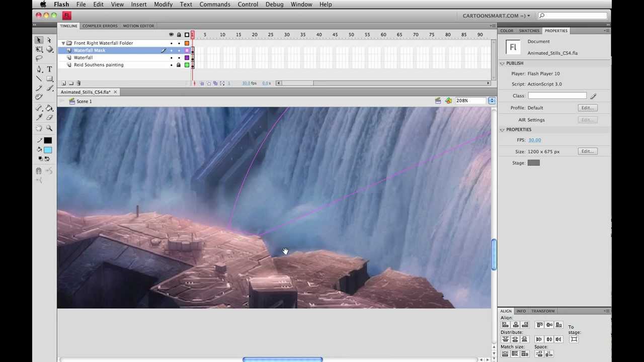644x362 pixels.
Task: Open the Modify menu
Action: point(163,5)
